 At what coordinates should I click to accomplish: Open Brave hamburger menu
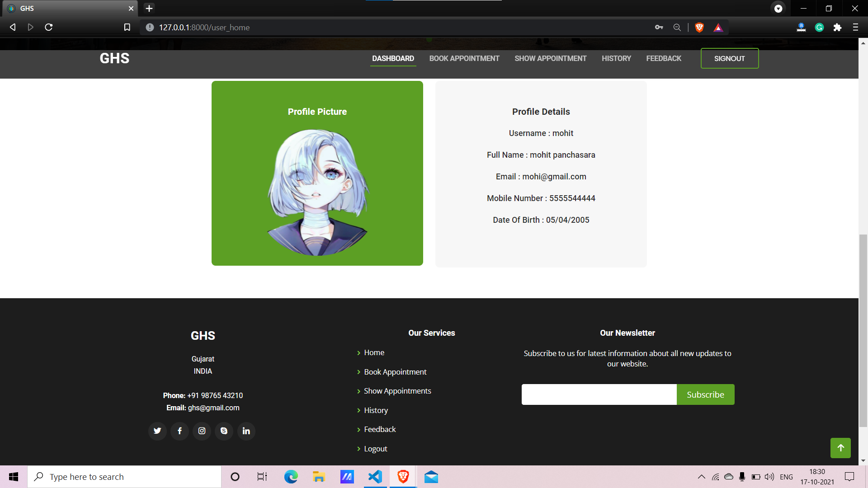(855, 28)
